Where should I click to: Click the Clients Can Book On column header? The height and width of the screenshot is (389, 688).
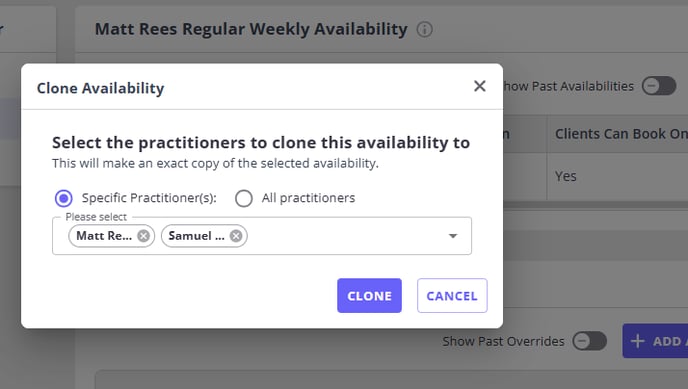pyautogui.click(x=621, y=134)
